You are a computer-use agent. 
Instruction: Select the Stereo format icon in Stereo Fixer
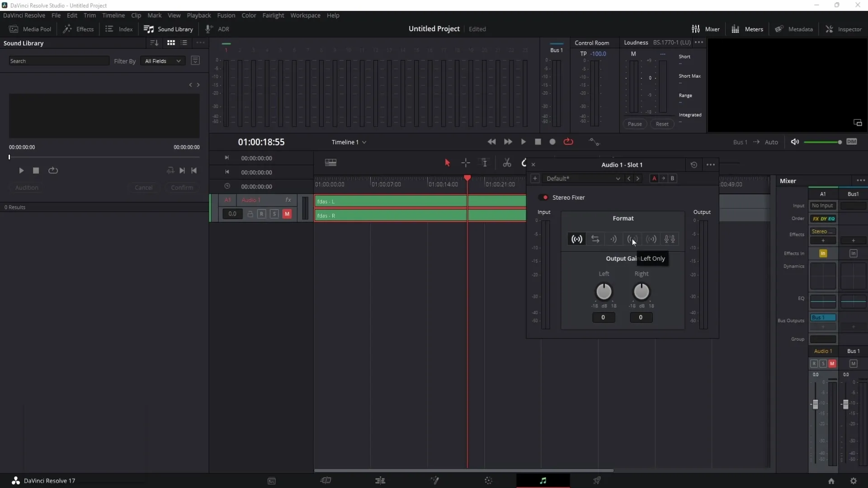577,238
